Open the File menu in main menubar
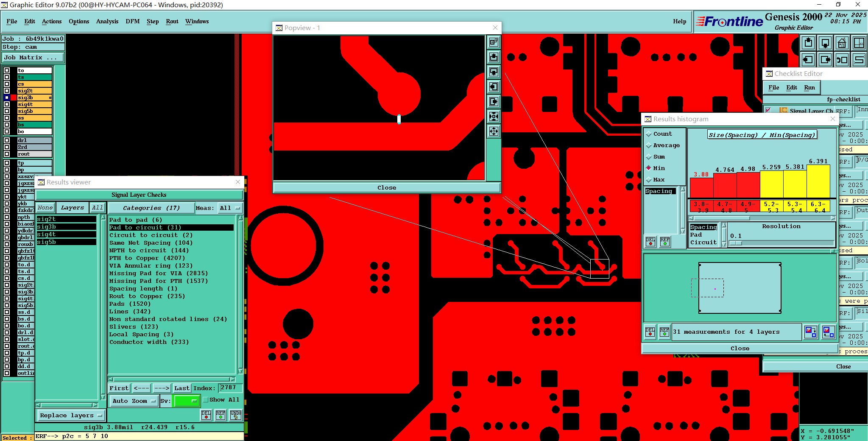 (x=12, y=21)
